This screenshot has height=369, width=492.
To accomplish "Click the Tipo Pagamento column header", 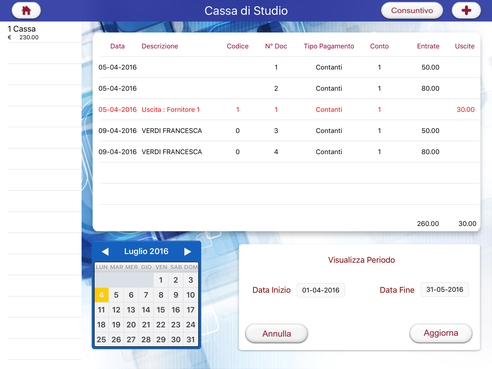I will click(329, 46).
